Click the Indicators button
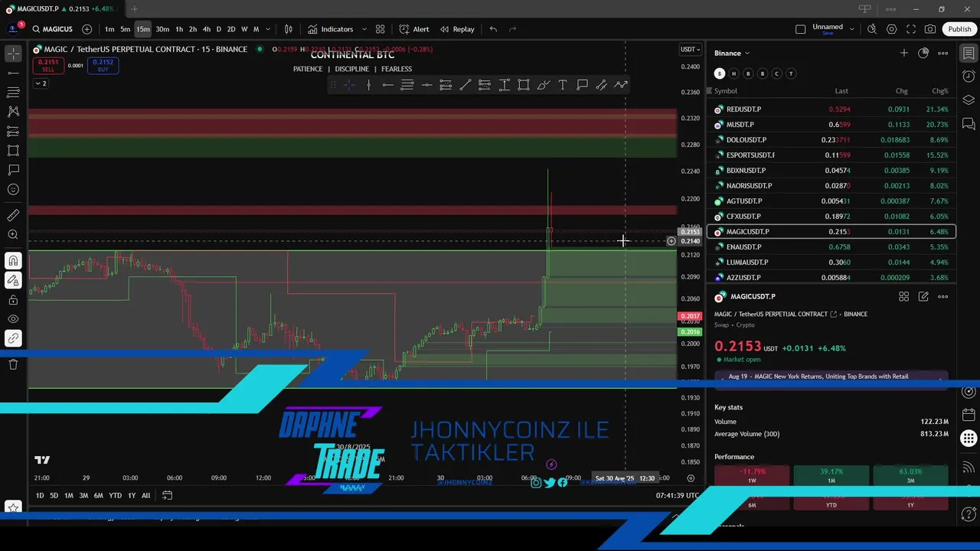 [x=330, y=29]
